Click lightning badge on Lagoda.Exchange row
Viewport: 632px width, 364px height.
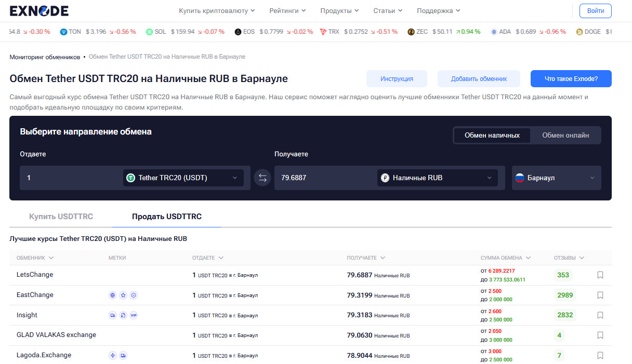click(113, 356)
